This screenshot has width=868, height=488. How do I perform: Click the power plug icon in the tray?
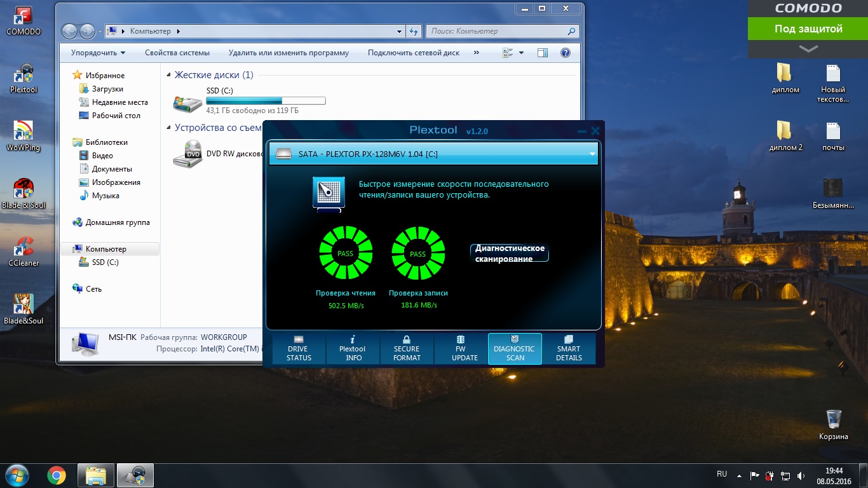pos(770,475)
